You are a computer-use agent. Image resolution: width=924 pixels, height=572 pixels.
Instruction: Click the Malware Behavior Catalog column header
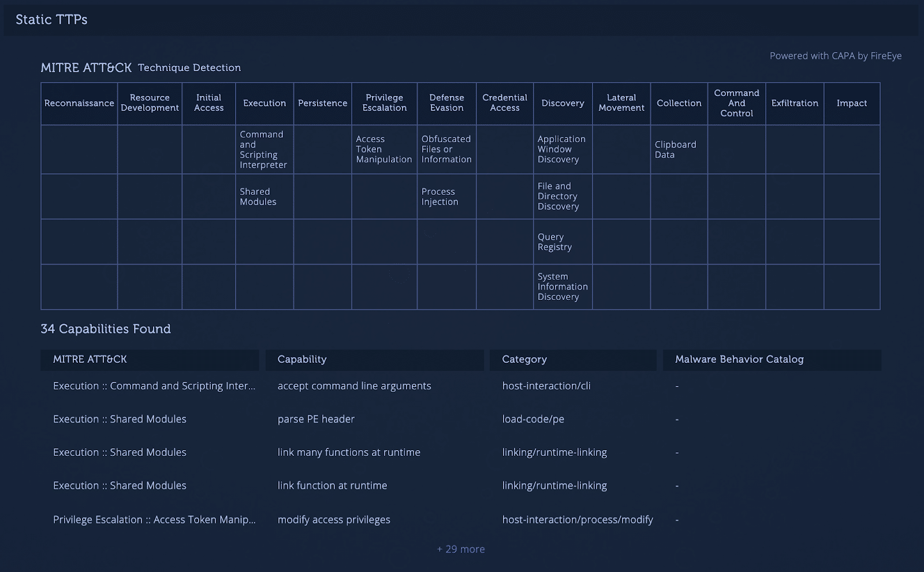739,359
